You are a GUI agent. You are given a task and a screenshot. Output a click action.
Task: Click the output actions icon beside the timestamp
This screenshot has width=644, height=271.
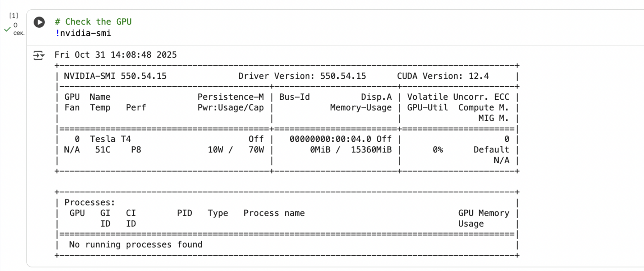tap(39, 55)
